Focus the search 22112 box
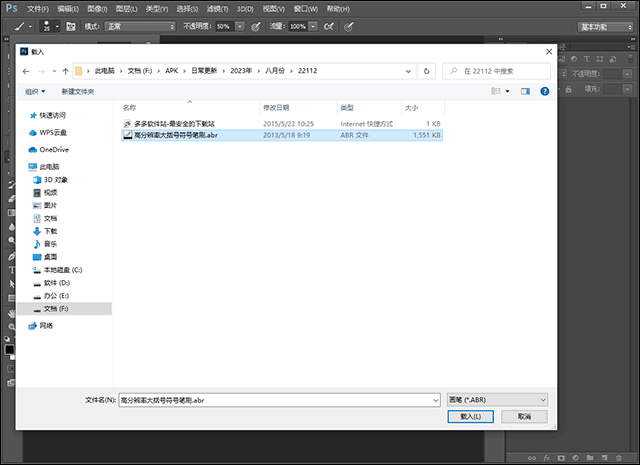This screenshot has width=640, height=465. [x=497, y=71]
